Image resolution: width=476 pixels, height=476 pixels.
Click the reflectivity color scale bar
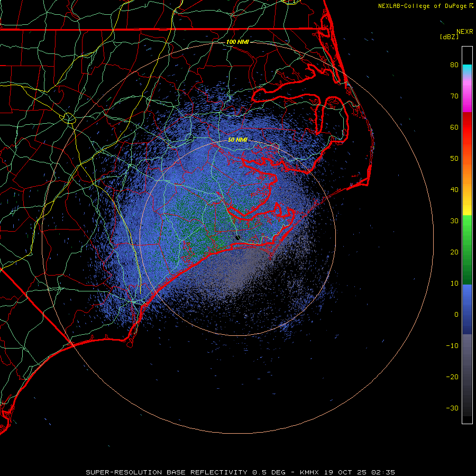click(467, 235)
